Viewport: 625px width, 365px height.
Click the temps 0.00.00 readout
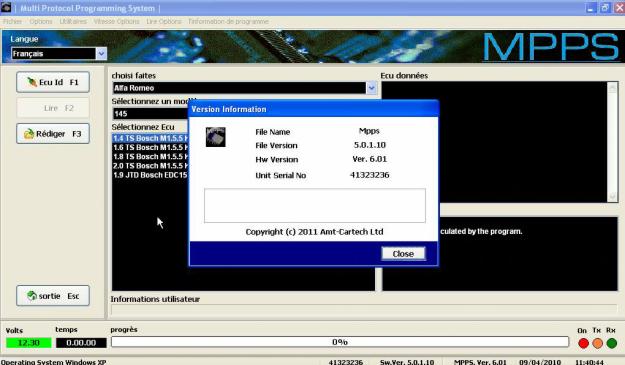tap(81, 343)
